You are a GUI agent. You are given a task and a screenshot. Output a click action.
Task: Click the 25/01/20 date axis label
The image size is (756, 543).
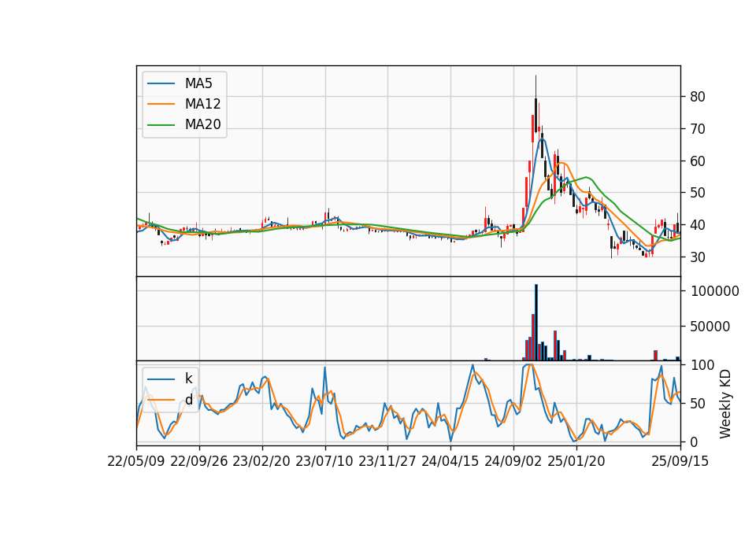576,461
